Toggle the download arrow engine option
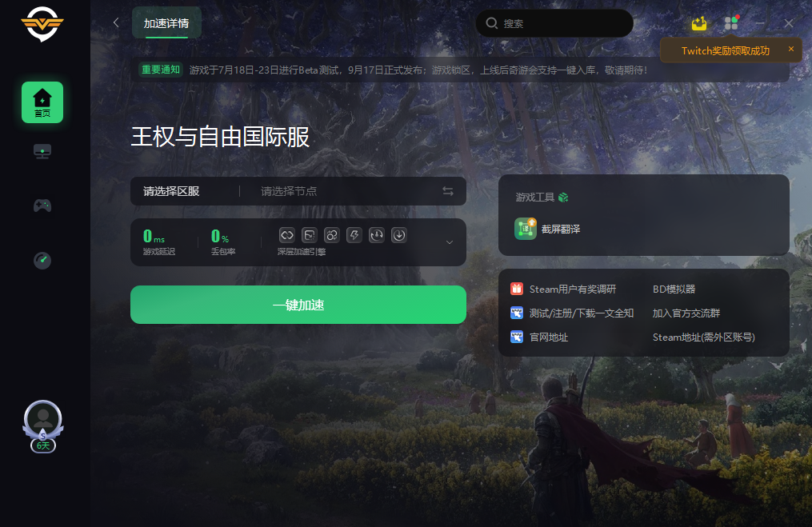 pyautogui.click(x=398, y=235)
